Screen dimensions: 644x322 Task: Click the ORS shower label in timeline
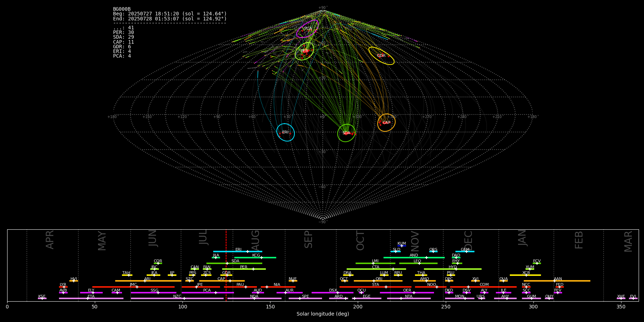point(433,250)
